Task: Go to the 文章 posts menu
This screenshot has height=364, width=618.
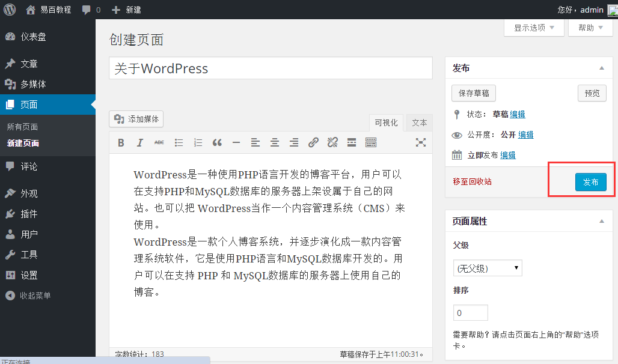Action: point(47,64)
